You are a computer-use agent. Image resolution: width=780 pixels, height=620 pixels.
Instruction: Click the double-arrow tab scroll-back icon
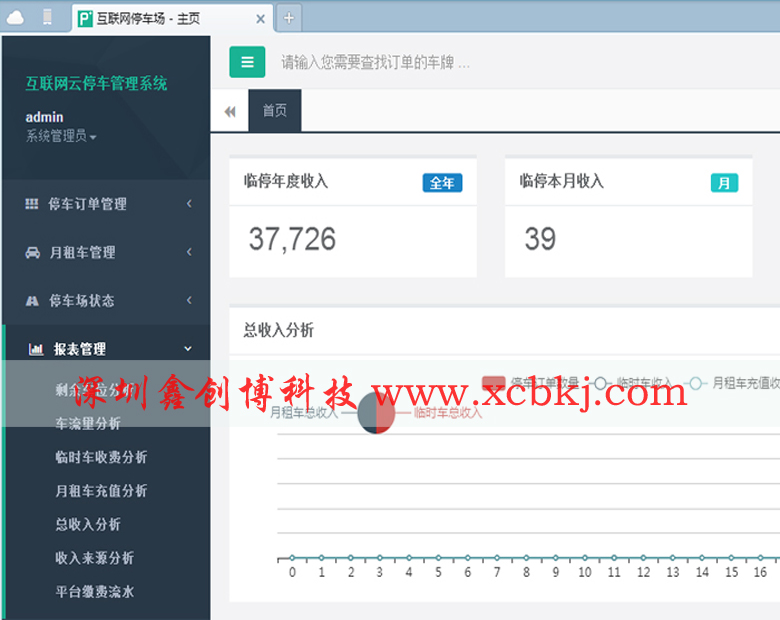point(230,111)
